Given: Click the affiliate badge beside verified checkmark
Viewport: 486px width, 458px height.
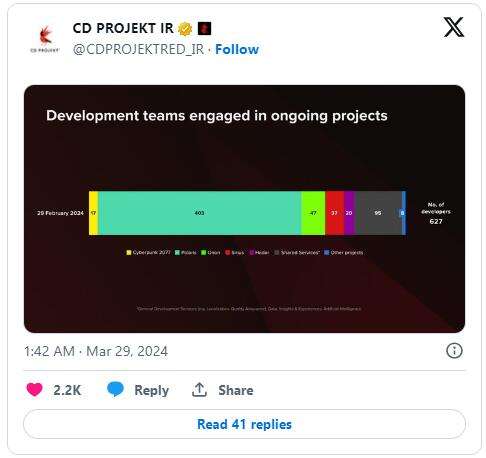Looking at the screenshot, I should 204,28.
